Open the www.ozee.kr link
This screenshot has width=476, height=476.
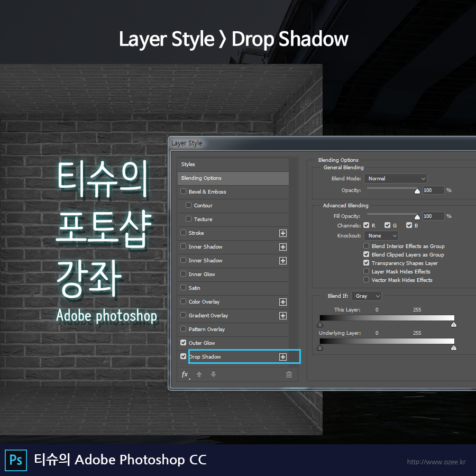point(436,462)
